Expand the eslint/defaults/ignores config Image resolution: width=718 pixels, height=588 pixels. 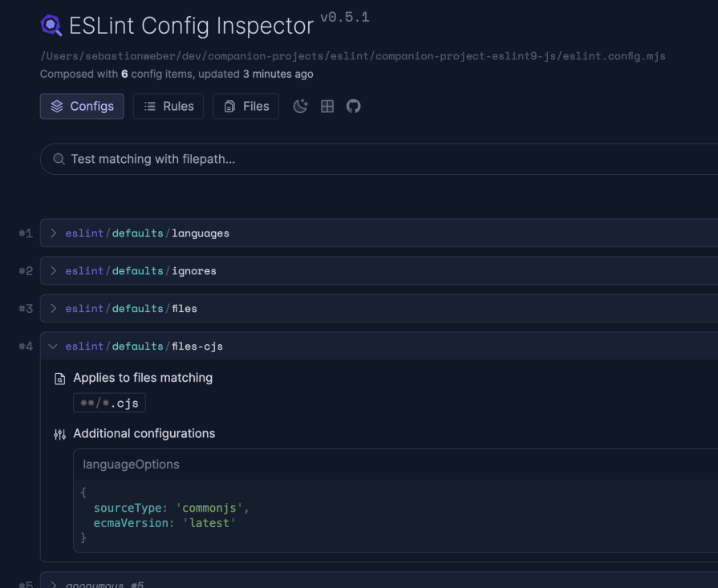tap(52, 270)
